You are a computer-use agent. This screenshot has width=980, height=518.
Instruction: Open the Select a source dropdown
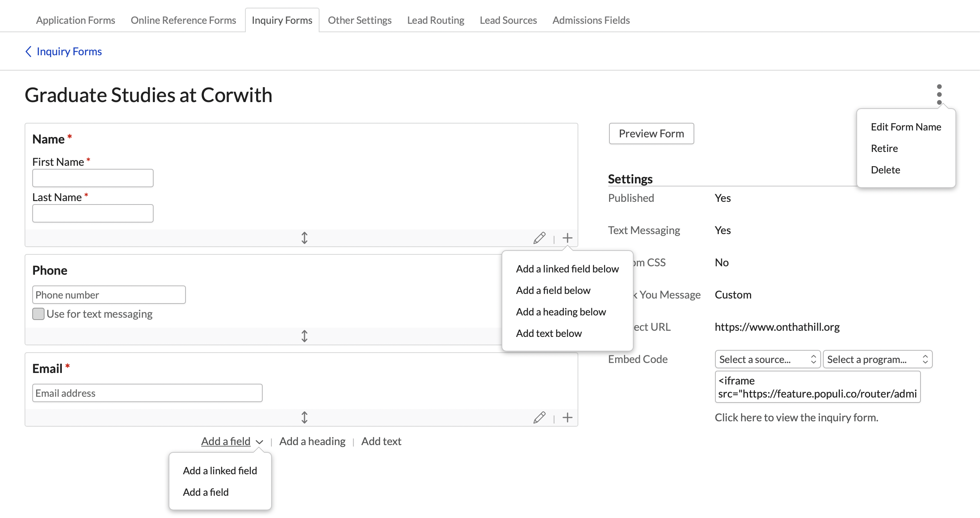click(x=767, y=359)
